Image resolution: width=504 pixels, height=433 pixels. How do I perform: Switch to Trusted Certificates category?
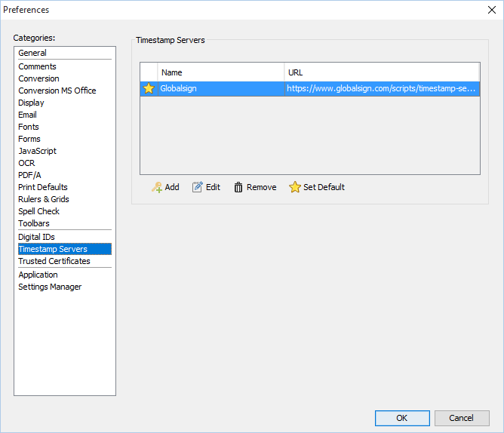click(54, 261)
